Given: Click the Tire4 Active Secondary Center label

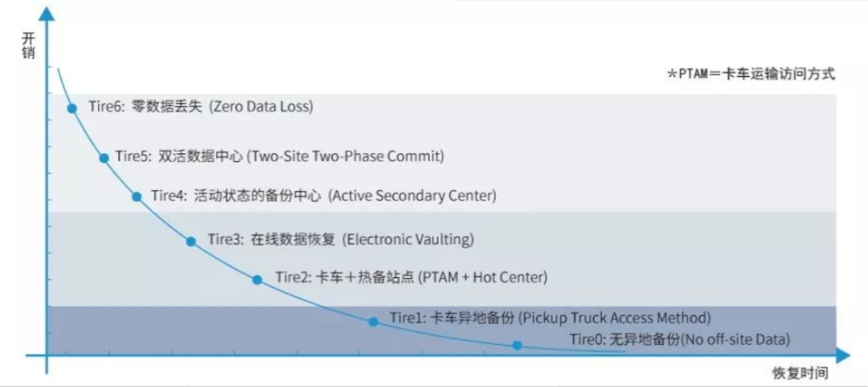Looking at the screenshot, I should click(x=323, y=195).
